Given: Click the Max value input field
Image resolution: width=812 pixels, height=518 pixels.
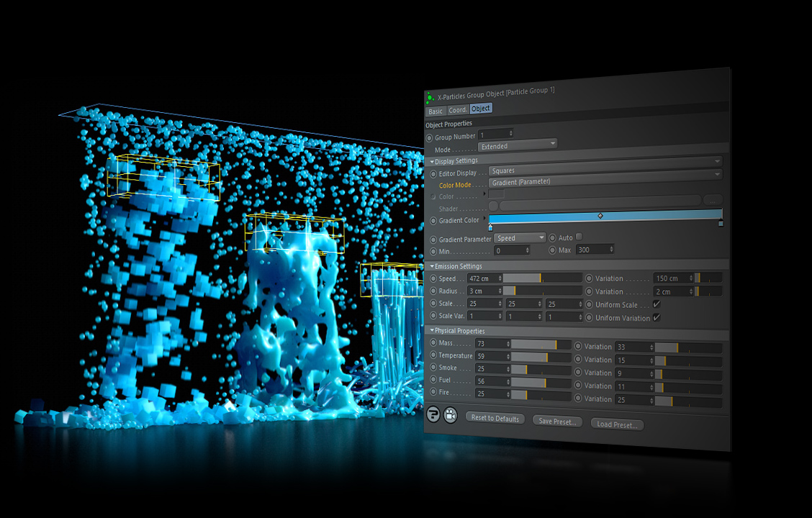Looking at the screenshot, I should pyautogui.click(x=592, y=249).
